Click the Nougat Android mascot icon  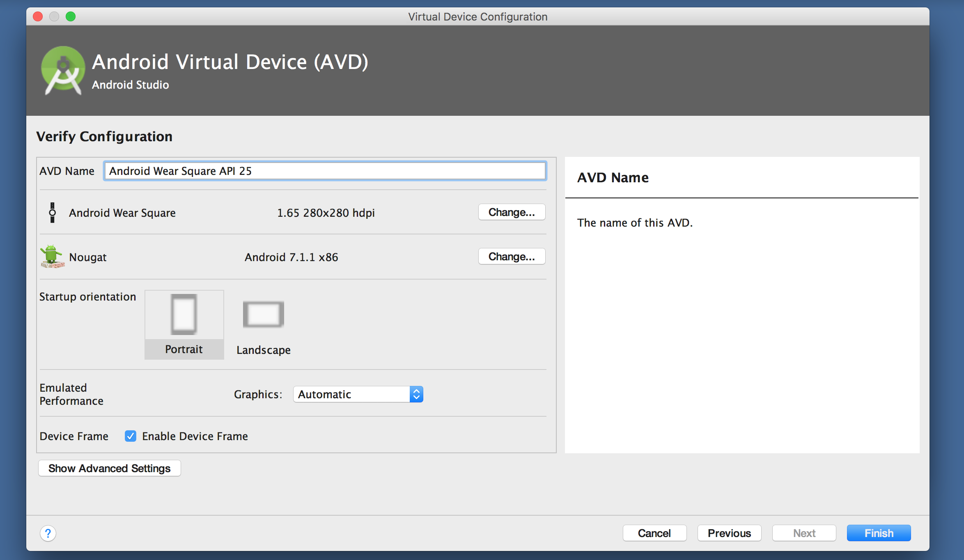click(x=52, y=257)
